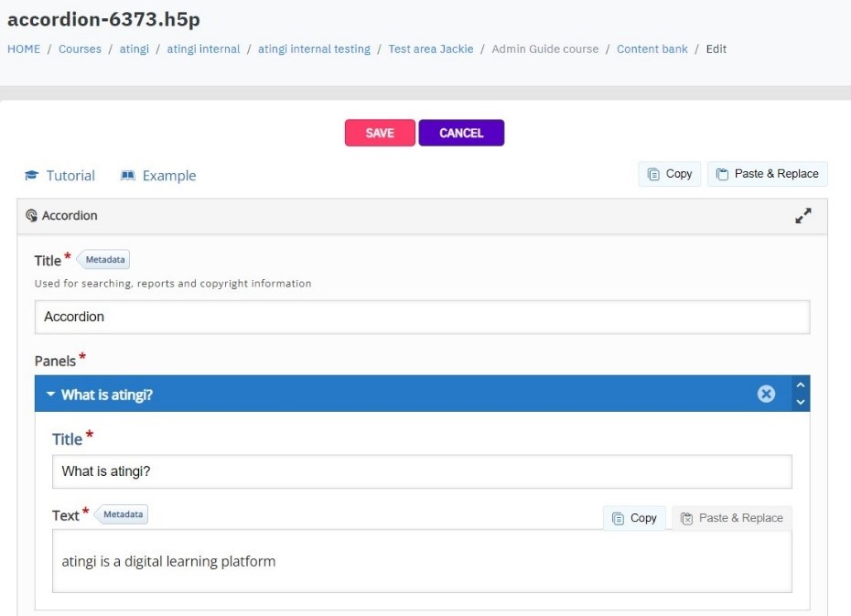Open 'Test area Jackie' breadcrumb link

[x=431, y=49]
